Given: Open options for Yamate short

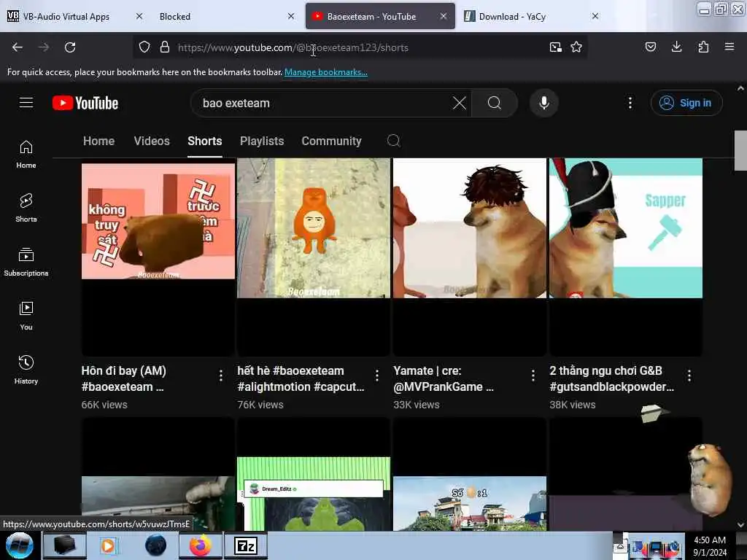Looking at the screenshot, I should coord(533,376).
